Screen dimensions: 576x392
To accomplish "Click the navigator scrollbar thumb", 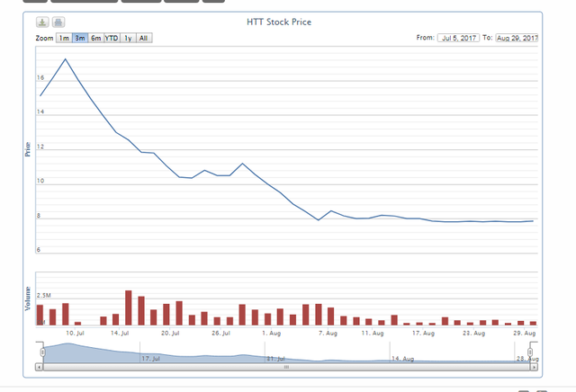I will click(286, 367).
